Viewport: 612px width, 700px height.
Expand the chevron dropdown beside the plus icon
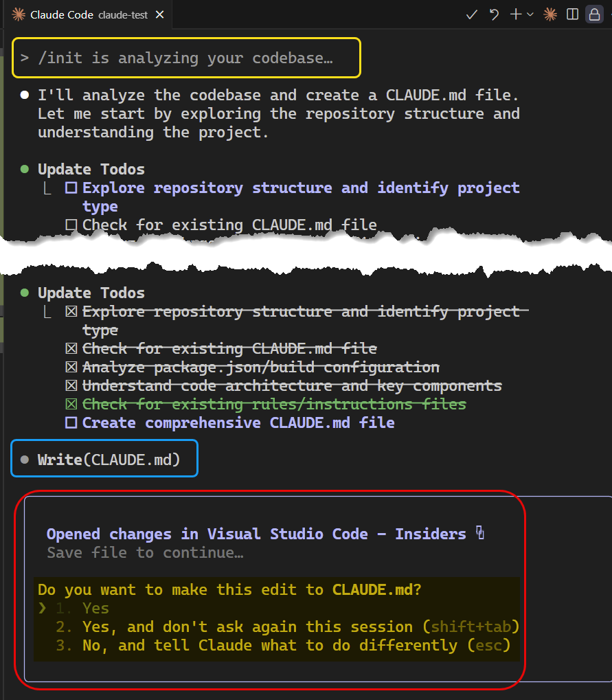[530, 14]
